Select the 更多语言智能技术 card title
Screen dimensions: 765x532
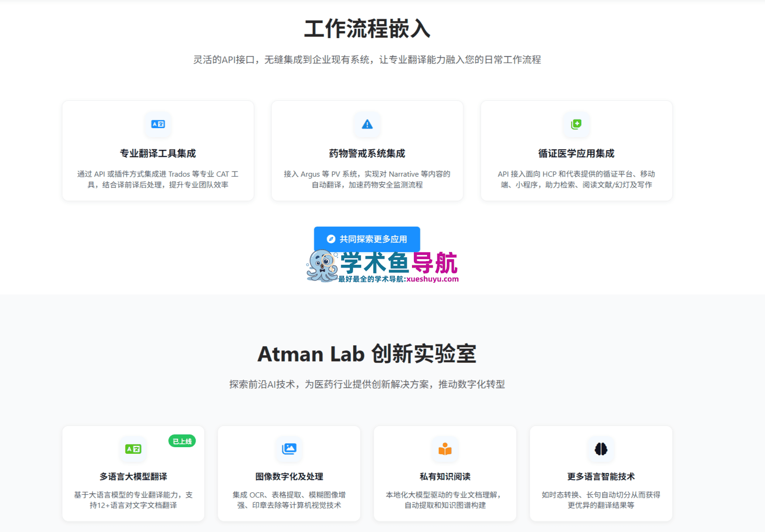click(x=601, y=477)
